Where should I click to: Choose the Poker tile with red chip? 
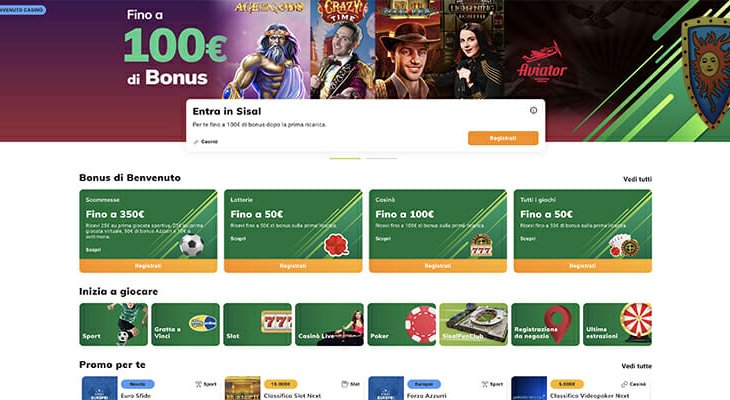pos(402,324)
